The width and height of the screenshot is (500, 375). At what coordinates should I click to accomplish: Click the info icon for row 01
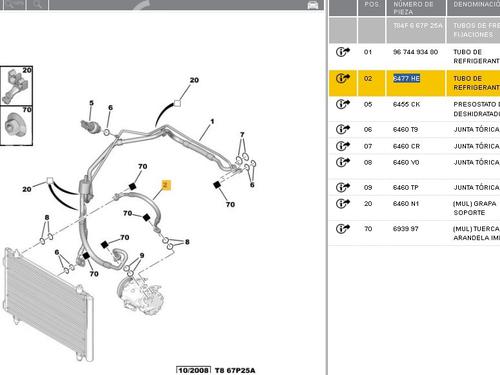343,52
